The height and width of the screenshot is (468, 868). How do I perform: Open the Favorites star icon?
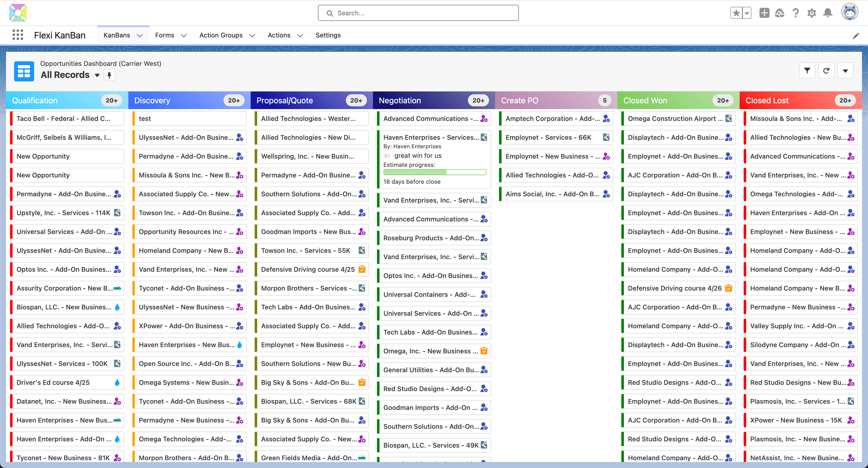736,13
